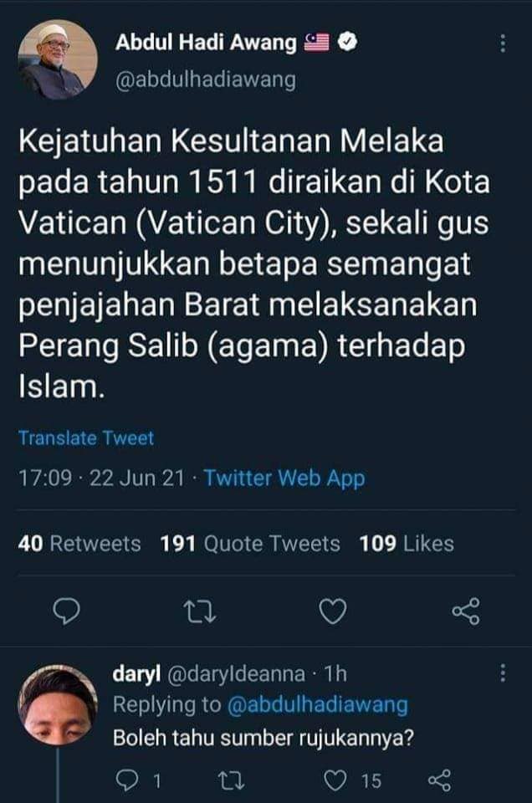Image resolution: width=532 pixels, height=803 pixels.
Task: Retweet daryl's reply
Action: 232,780
